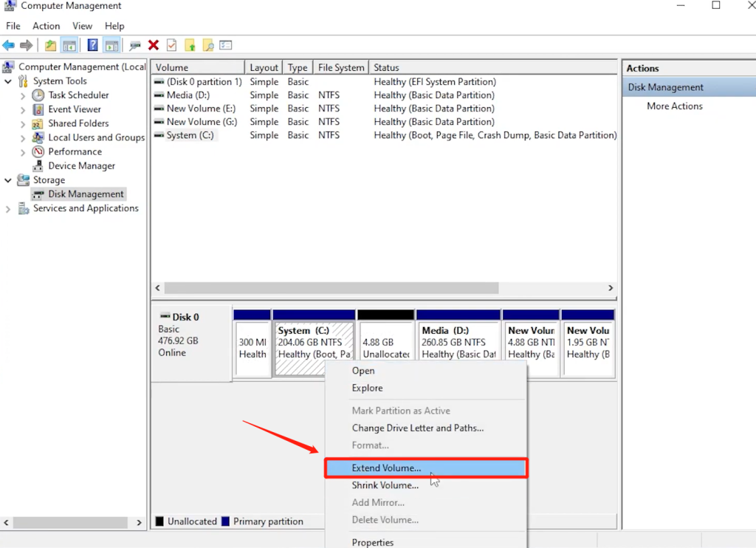This screenshot has height=548, width=756.
Task: Open Properties from the context menu
Action: pos(373,542)
